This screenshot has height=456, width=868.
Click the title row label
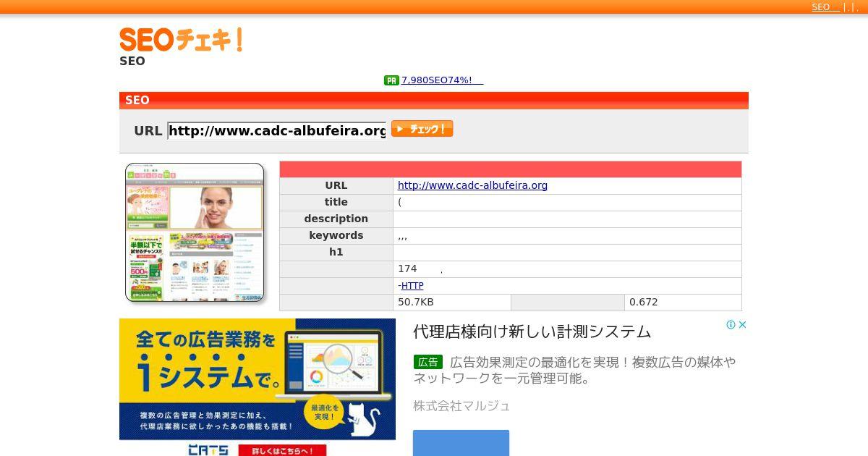pyautogui.click(x=336, y=202)
